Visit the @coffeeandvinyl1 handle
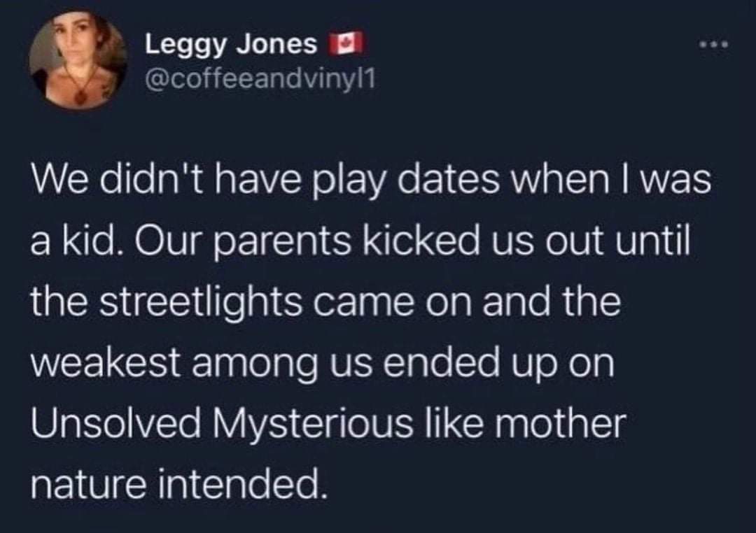The height and width of the screenshot is (533, 756). [x=260, y=80]
